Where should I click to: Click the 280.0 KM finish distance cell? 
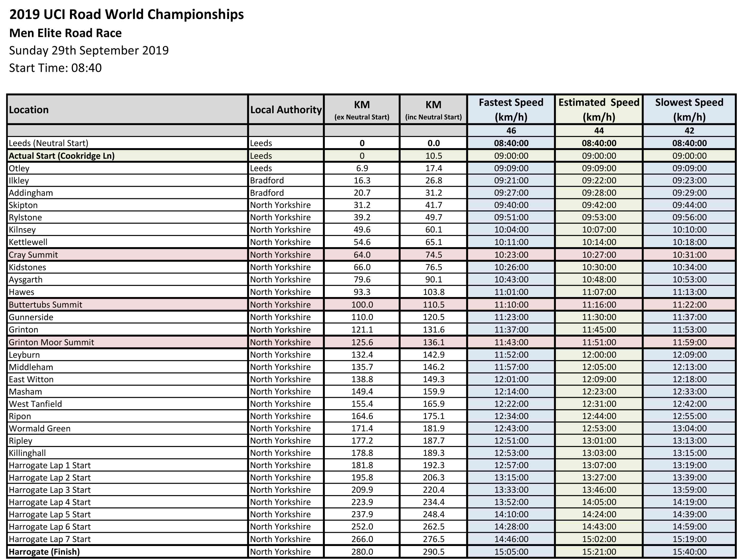(x=362, y=552)
